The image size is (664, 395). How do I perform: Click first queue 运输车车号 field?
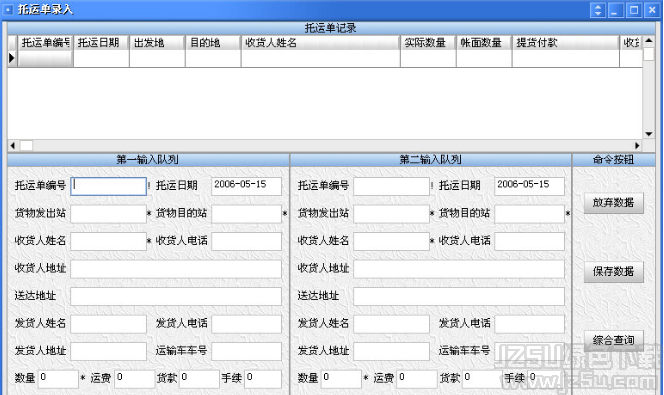[x=246, y=351]
